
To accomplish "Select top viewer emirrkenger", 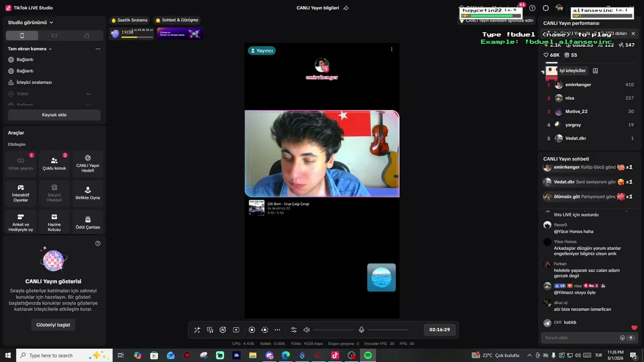I will 591,85.
